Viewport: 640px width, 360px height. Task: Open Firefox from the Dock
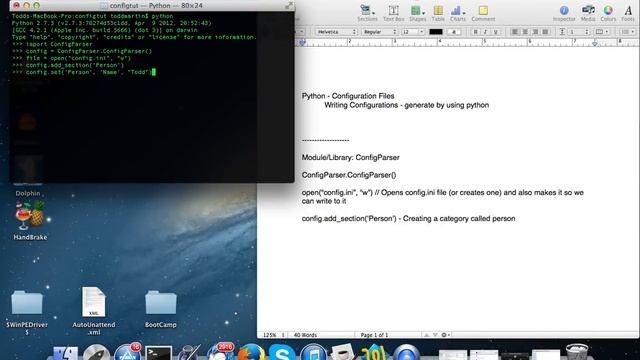coord(251,353)
